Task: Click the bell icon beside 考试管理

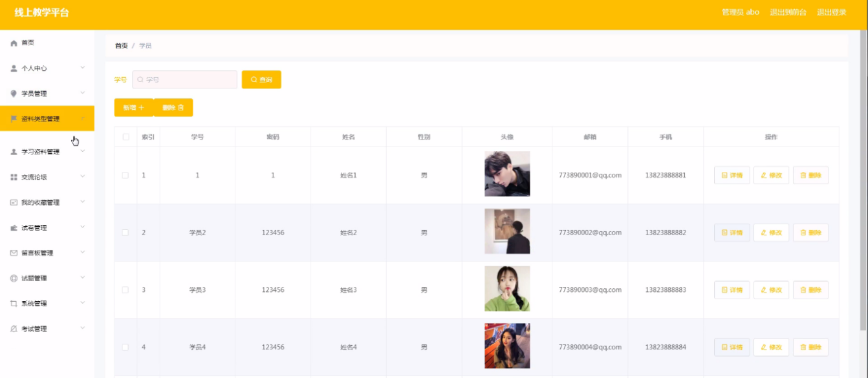Action: pos(14,329)
